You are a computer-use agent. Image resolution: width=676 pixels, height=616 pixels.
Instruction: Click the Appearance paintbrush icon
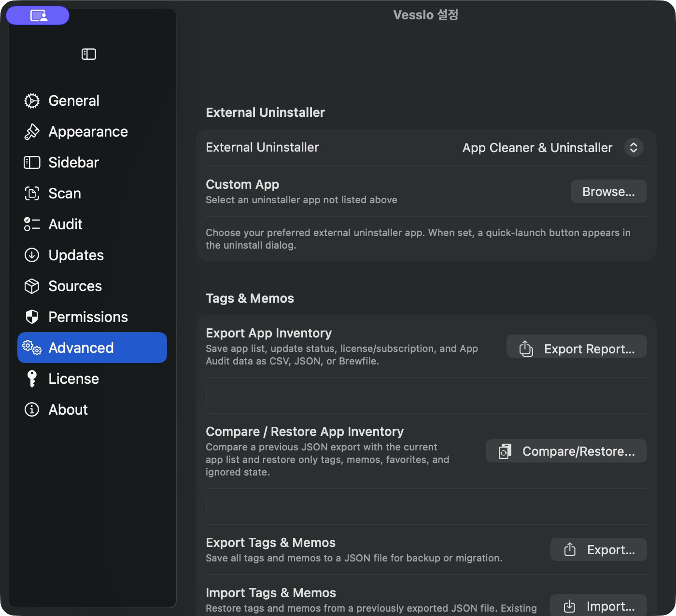32,132
